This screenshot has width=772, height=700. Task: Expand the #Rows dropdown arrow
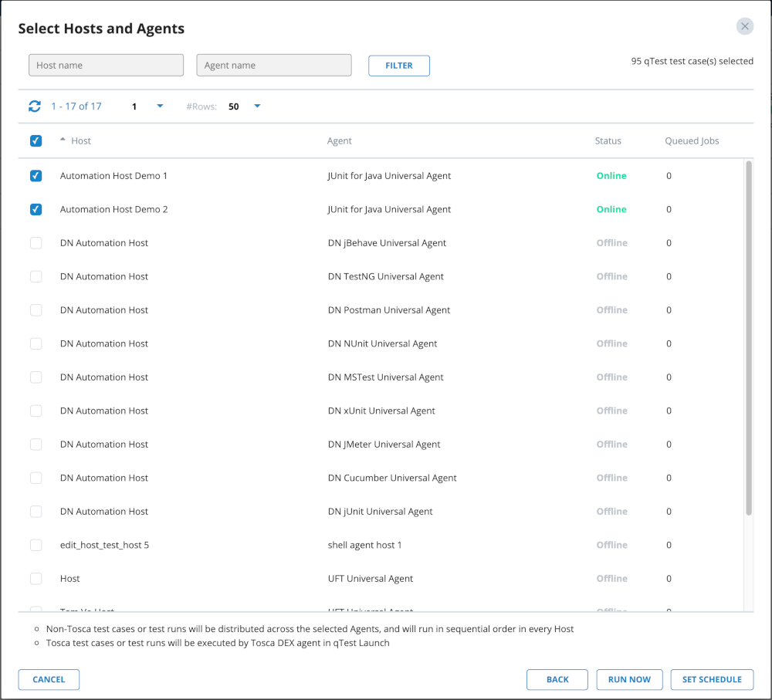tap(257, 107)
